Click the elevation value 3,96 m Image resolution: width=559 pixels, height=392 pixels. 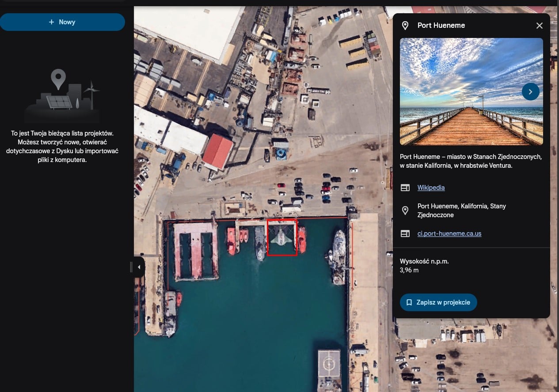pos(409,270)
